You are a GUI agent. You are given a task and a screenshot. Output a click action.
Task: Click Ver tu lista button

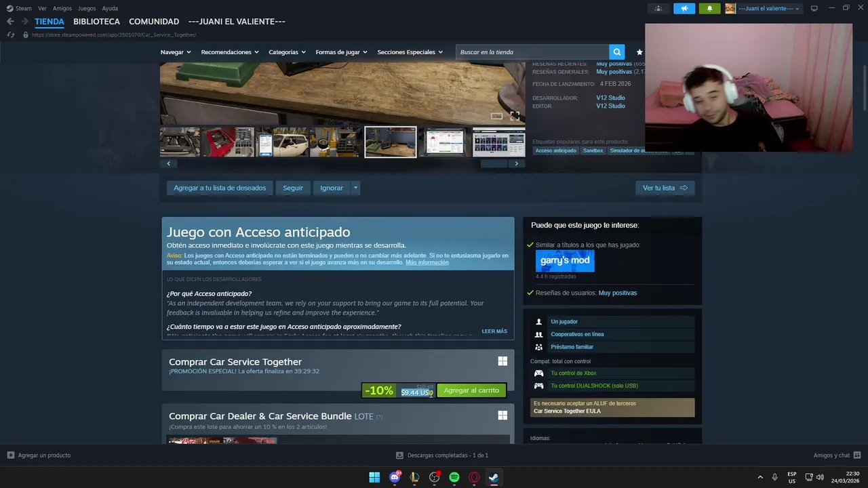[x=665, y=188]
